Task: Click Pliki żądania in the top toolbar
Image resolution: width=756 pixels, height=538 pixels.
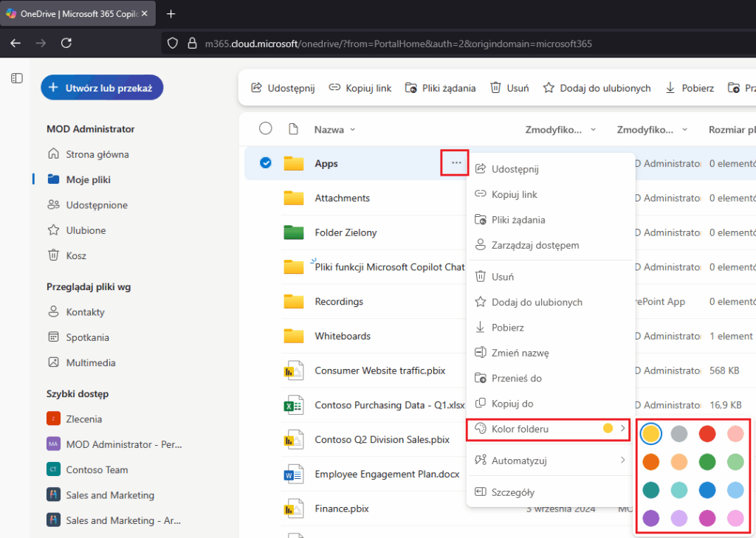Action: coord(440,89)
